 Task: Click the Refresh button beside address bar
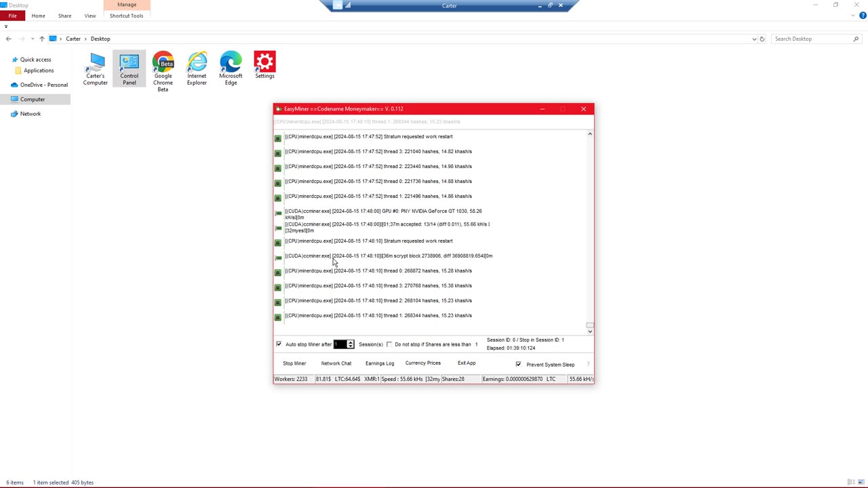pos(762,39)
